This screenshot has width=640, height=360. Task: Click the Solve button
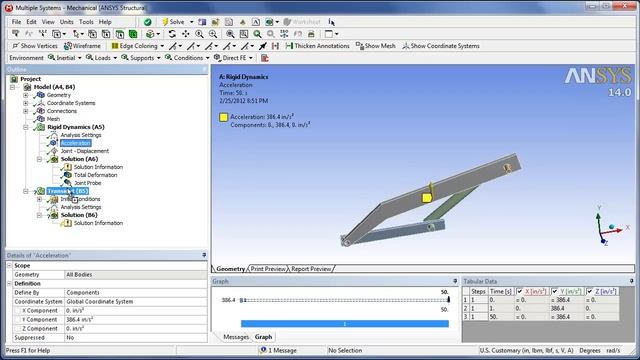point(173,22)
